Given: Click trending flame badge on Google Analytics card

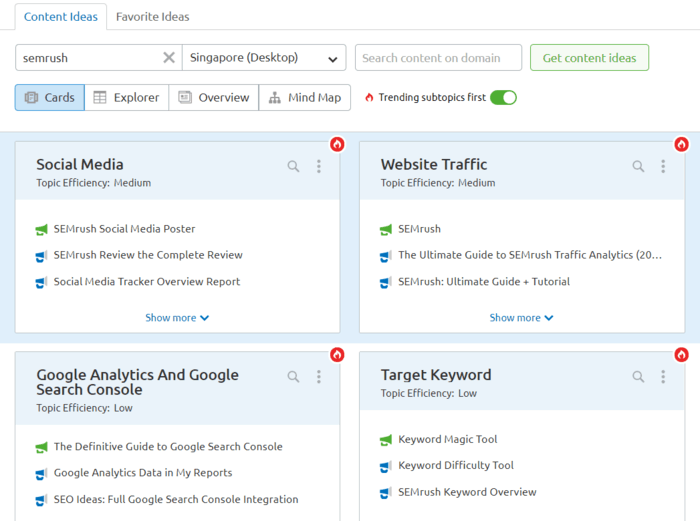Looking at the screenshot, I should (x=337, y=354).
